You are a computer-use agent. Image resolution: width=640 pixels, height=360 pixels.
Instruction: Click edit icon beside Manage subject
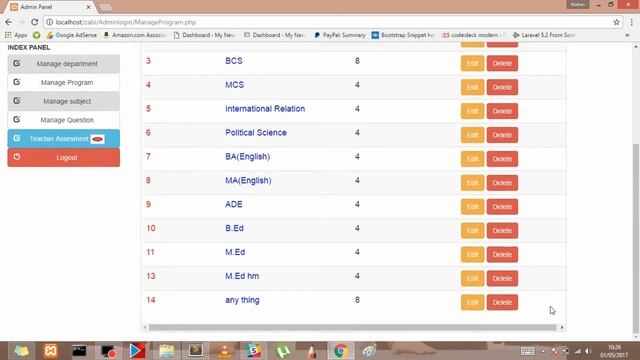[17, 101]
